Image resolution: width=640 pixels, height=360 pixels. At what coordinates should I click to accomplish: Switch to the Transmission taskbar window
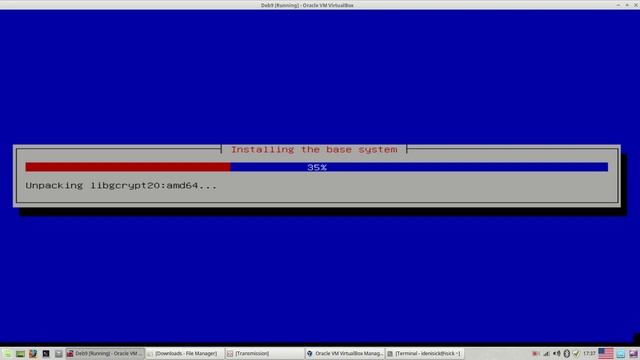tap(264, 353)
